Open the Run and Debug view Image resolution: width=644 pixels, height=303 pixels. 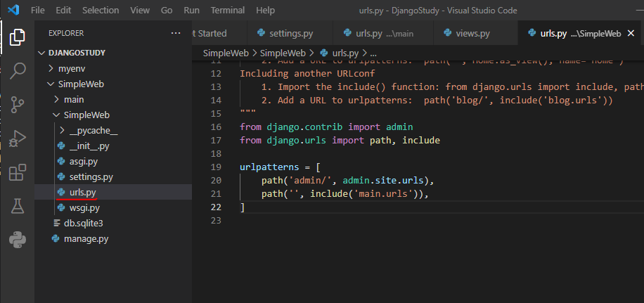pos(18,138)
